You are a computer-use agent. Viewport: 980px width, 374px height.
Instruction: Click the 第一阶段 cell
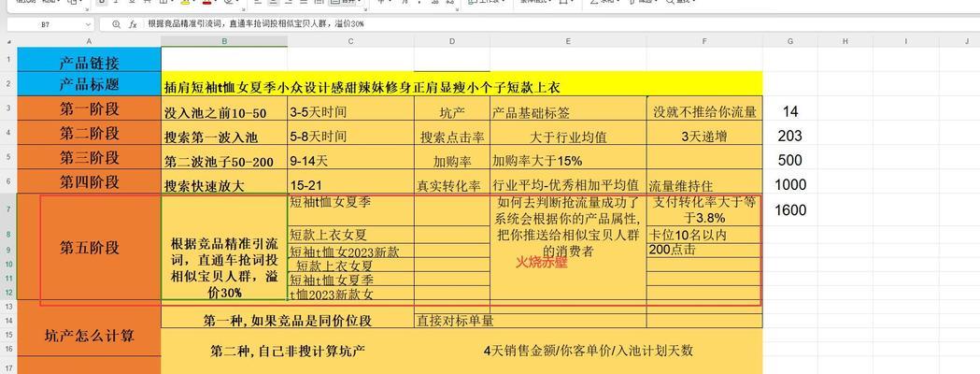point(89,108)
